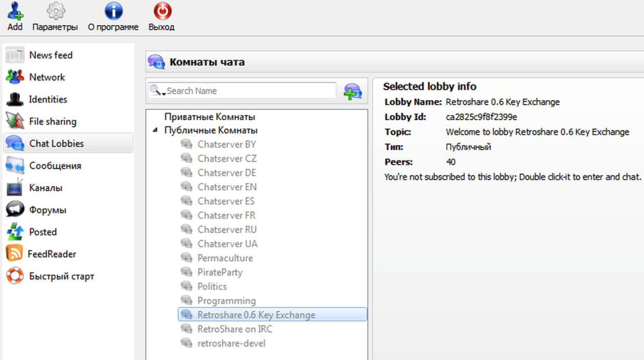Viewport: 644px width, 360px height.
Task: Open the Форумы section
Action: (48, 210)
